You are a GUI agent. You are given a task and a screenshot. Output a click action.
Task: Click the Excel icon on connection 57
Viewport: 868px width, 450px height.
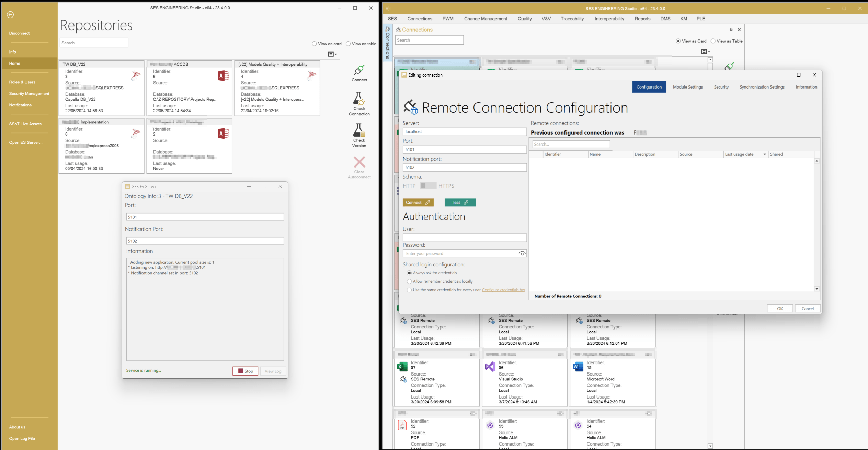pyautogui.click(x=402, y=367)
